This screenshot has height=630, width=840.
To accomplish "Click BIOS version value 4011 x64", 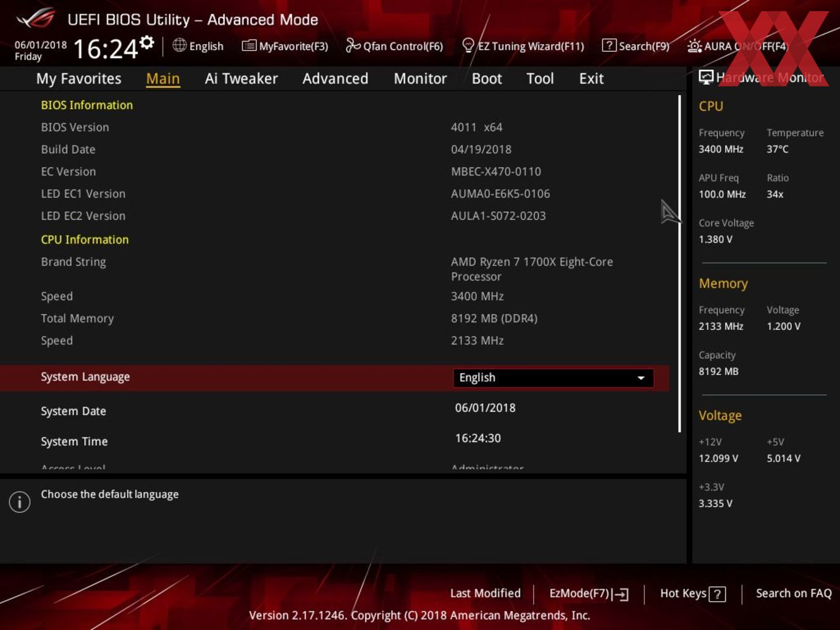I will tap(477, 127).
